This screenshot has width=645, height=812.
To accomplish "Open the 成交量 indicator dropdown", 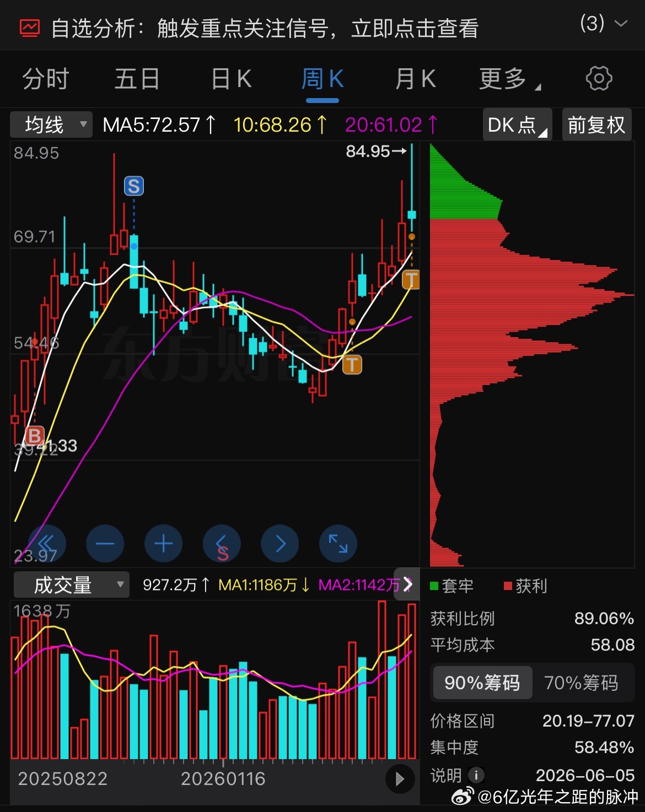I will pyautogui.click(x=71, y=584).
